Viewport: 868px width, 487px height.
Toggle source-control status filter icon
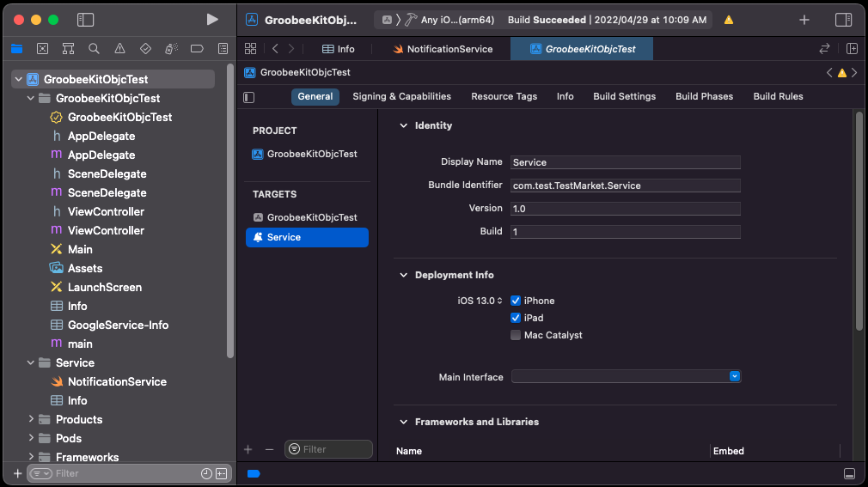[222, 474]
